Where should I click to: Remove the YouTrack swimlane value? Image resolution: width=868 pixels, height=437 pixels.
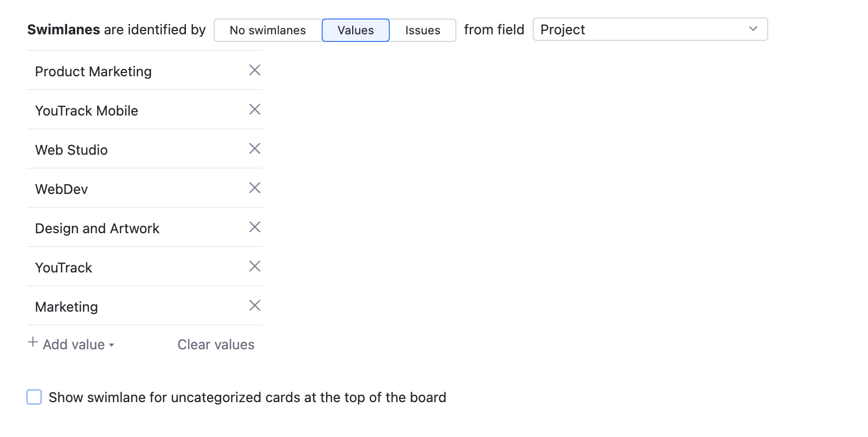[x=255, y=266]
